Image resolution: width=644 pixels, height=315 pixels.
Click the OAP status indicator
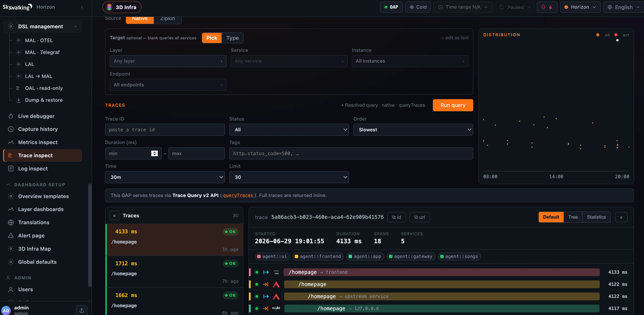[391, 7]
